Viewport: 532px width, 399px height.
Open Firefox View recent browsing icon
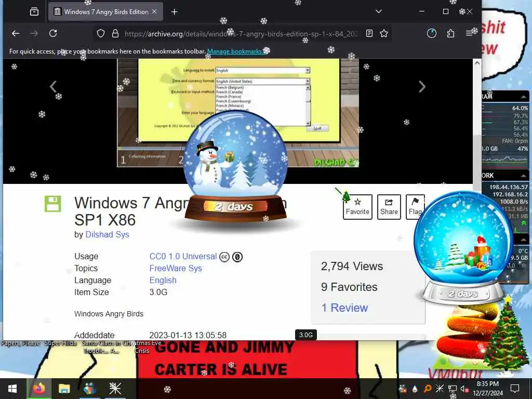pos(34,12)
